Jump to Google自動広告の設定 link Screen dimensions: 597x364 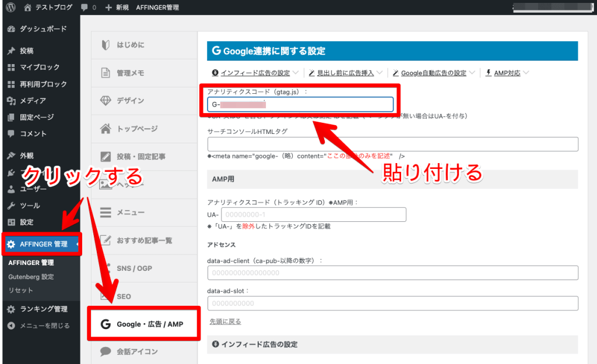pyautogui.click(x=434, y=73)
